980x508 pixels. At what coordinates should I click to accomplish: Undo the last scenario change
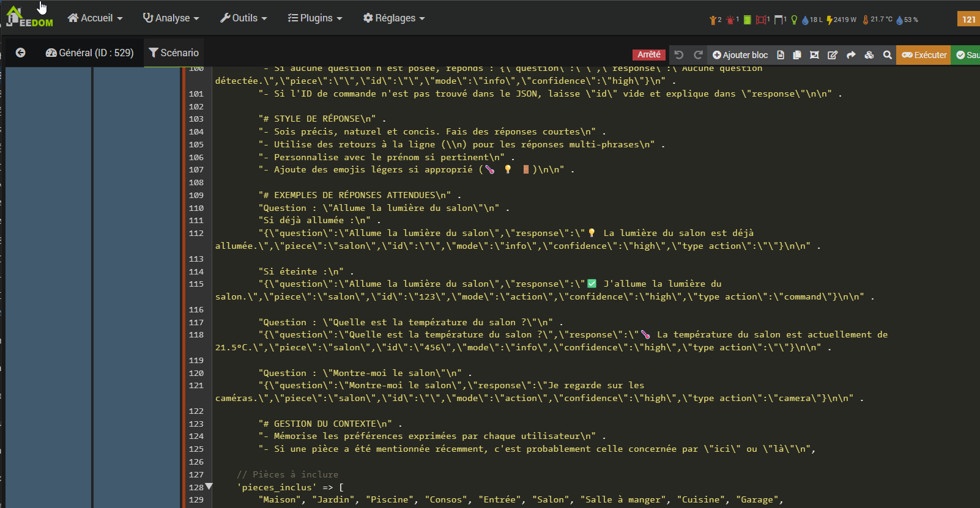(678, 55)
